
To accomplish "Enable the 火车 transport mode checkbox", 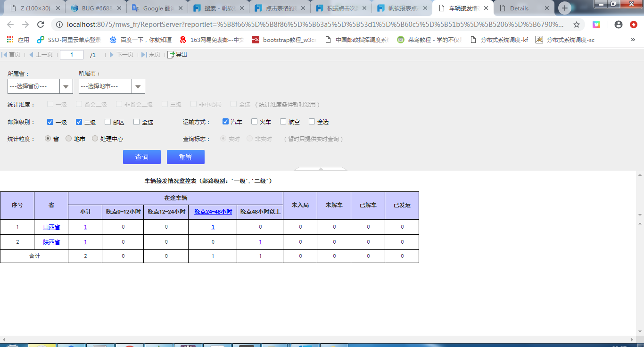I will click(x=255, y=122).
